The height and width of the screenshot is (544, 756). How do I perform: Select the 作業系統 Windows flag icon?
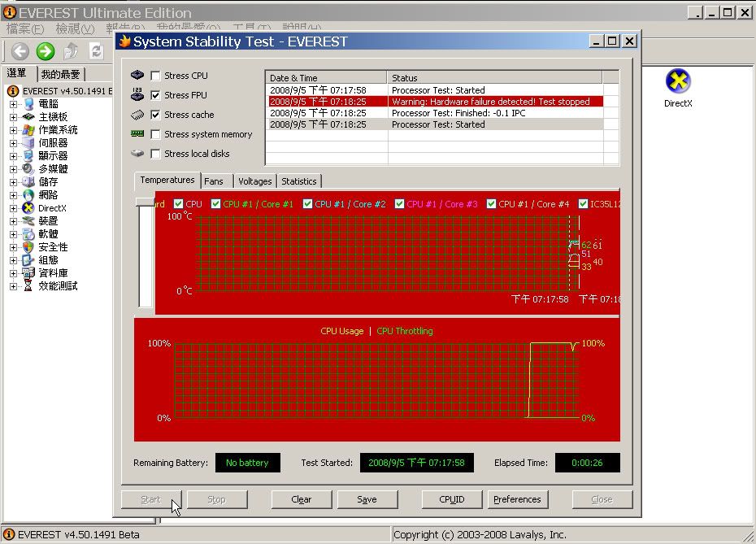pyautogui.click(x=28, y=130)
